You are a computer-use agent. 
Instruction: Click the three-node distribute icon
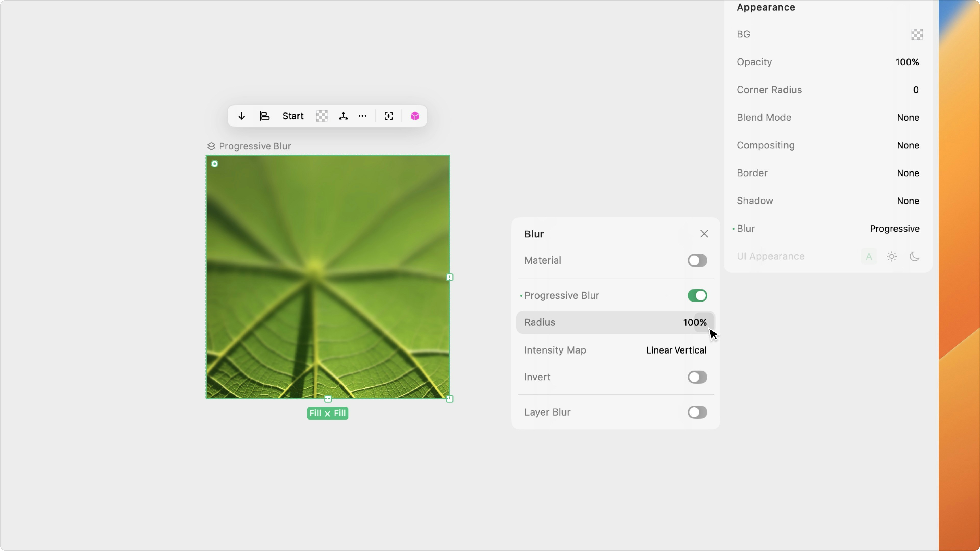[343, 116]
